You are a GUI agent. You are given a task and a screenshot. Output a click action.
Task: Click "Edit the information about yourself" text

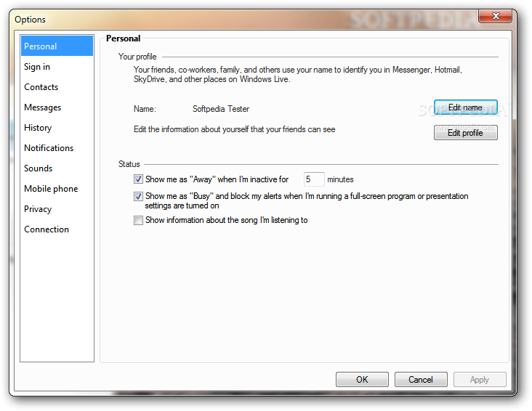point(235,129)
